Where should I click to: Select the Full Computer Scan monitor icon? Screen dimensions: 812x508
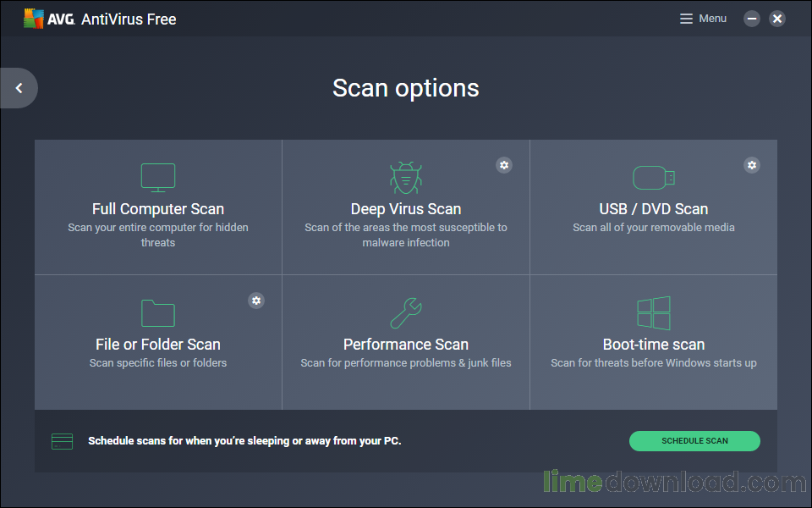(157, 177)
